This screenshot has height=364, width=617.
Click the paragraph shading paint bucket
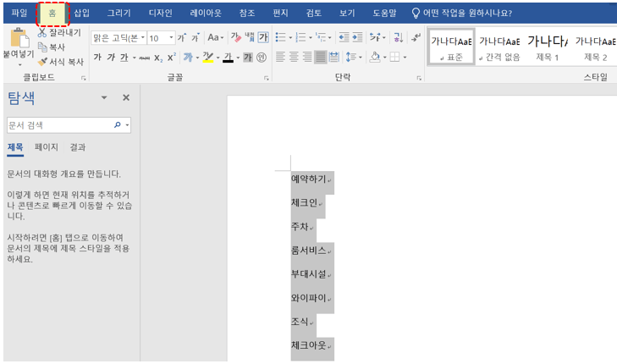click(x=375, y=58)
